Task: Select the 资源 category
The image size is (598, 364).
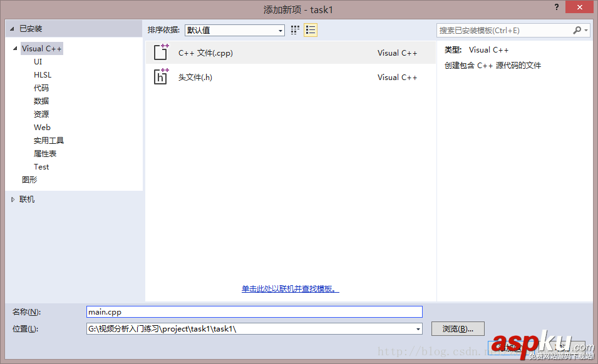Action: [41, 114]
